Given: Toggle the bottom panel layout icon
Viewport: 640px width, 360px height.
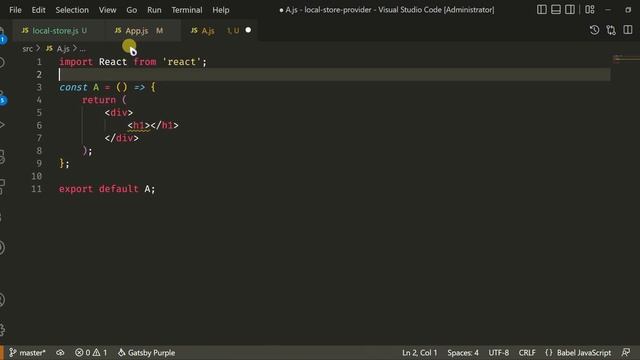Looking at the screenshot, I should point(556,9).
